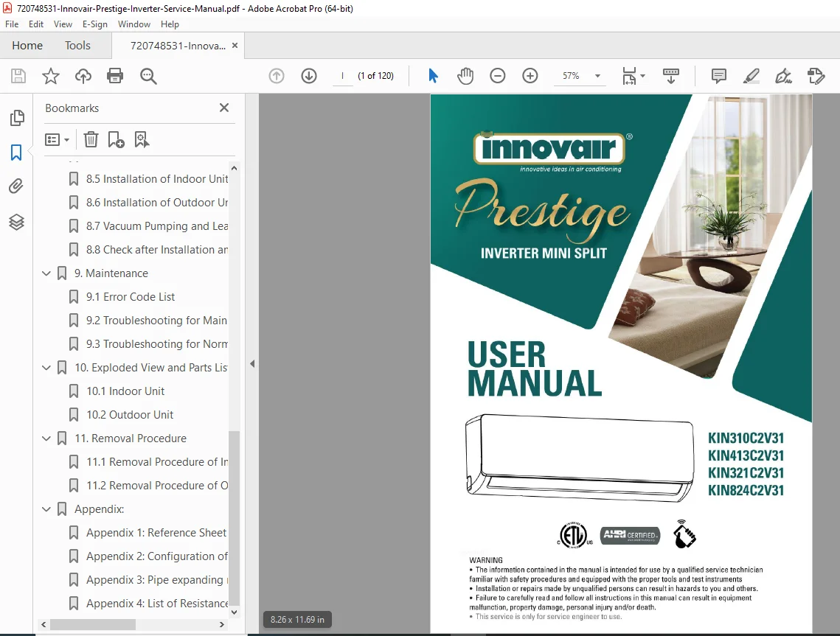The height and width of the screenshot is (636, 840).
Task: Click the 8.26 x 11.69 in page size label
Action: click(297, 619)
